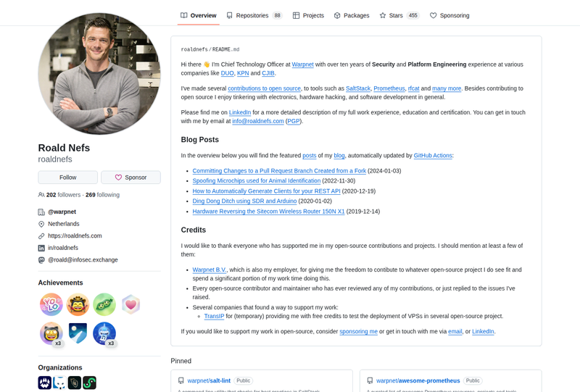Click the building icon beside @warpnet
Viewport: 580px width, 392px height.
pyautogui.click(x=41, y=212)
